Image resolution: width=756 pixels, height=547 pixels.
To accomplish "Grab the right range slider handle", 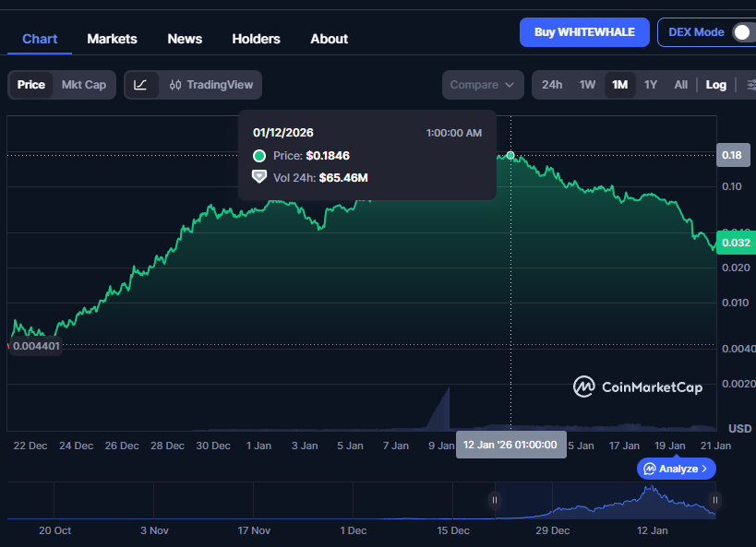I will point(715,500).
